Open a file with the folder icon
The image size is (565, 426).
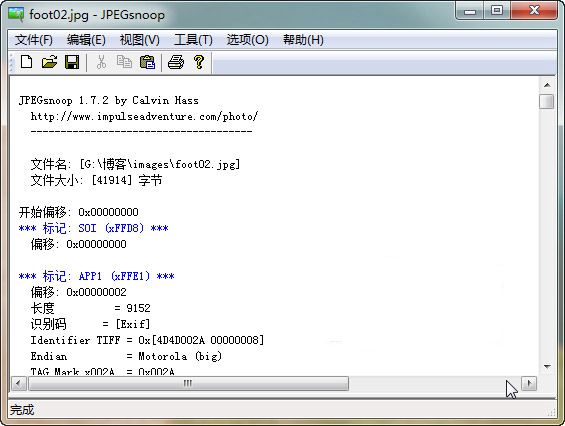click(49, 62)
